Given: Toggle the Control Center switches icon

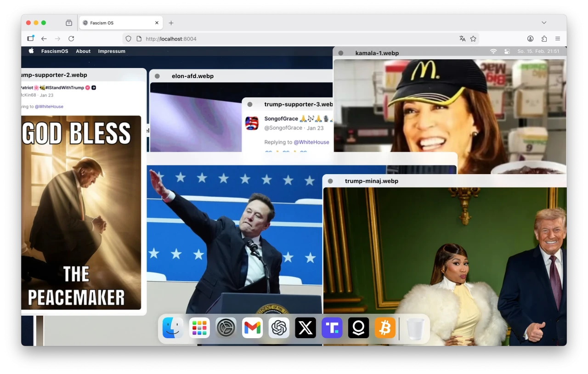Looking at the screenshot, I should coord(507,51).
